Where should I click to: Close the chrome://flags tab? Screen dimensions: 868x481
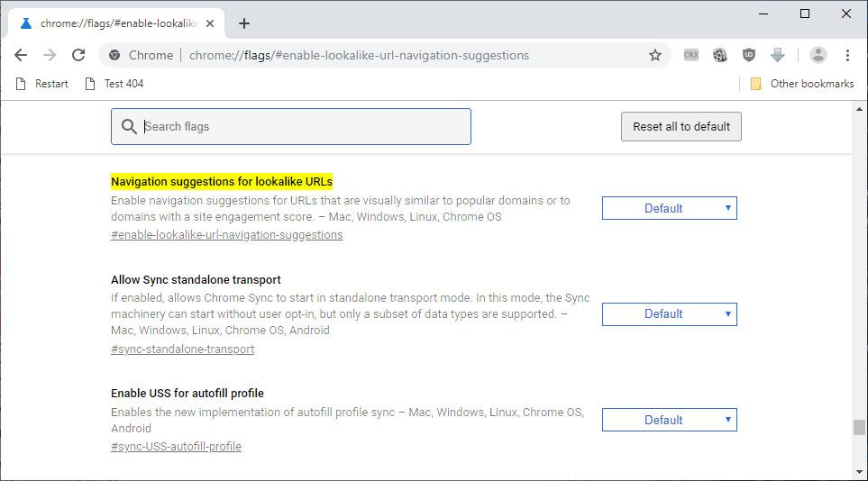click(210, 23)
